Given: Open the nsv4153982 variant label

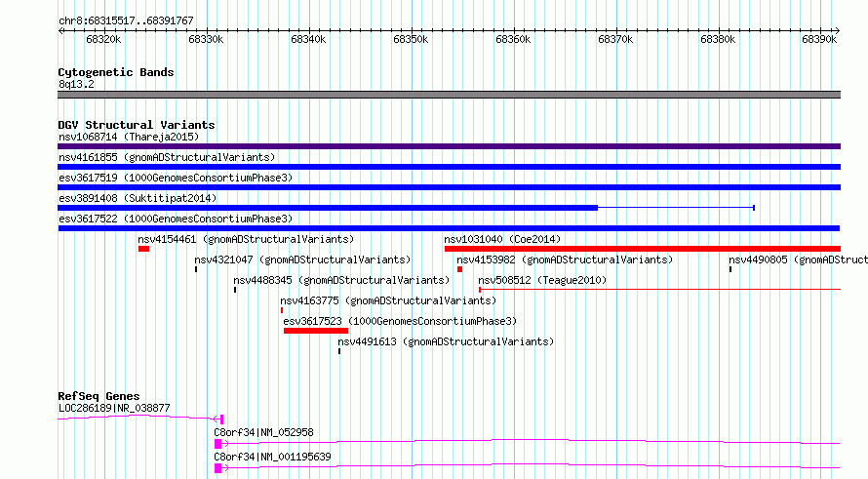Looking at the screenshot, I should coord(565,259).
